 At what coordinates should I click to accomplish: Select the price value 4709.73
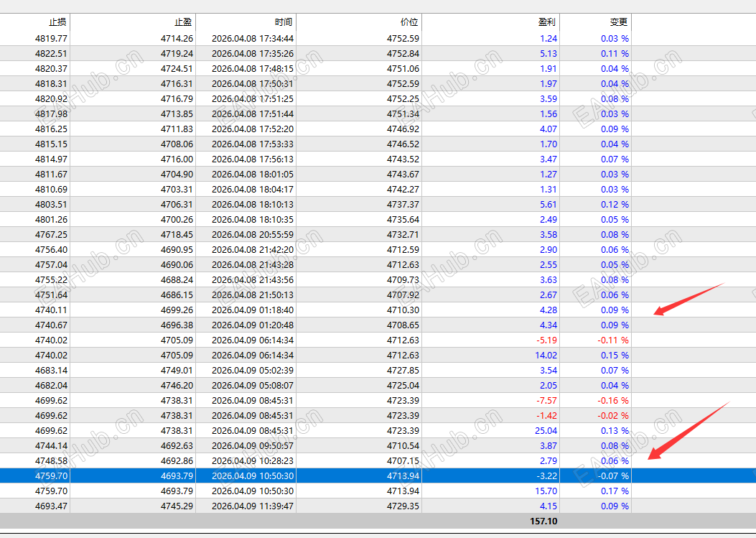point(403,280)
